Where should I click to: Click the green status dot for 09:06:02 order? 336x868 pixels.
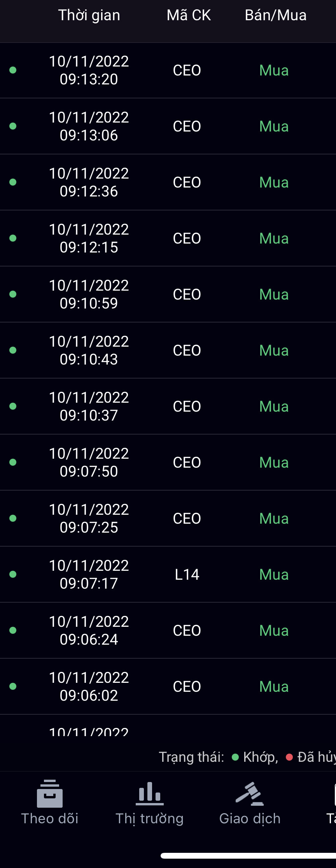click(13, 686)
